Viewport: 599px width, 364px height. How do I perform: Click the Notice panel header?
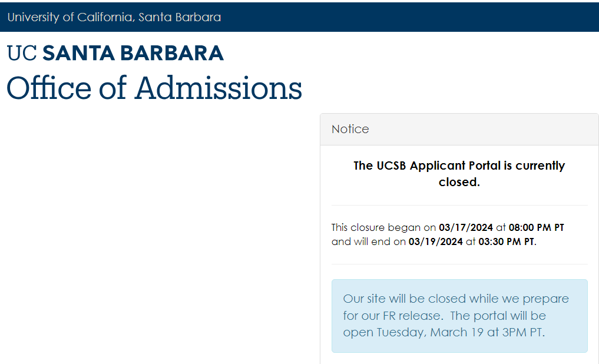(459, 129)
